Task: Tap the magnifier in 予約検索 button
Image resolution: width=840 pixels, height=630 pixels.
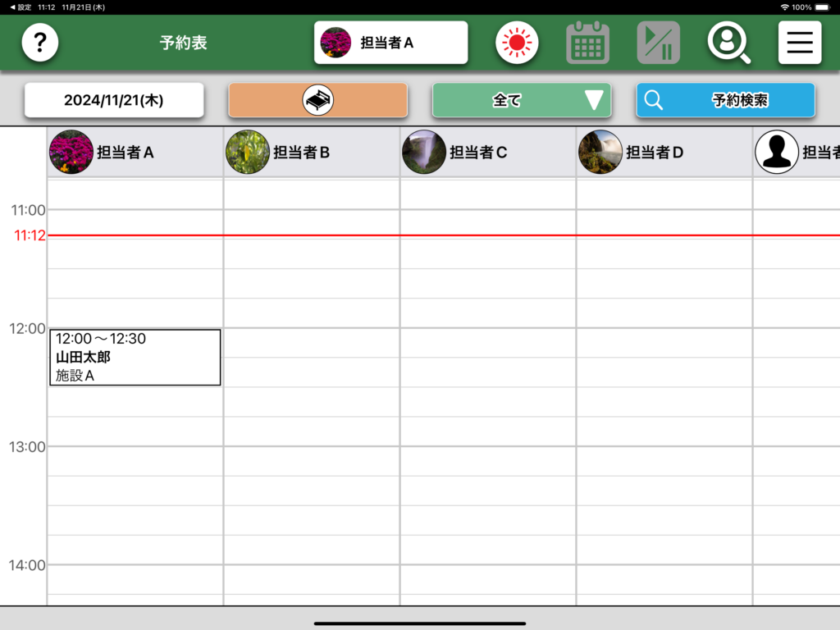Action: pos(654,100)
